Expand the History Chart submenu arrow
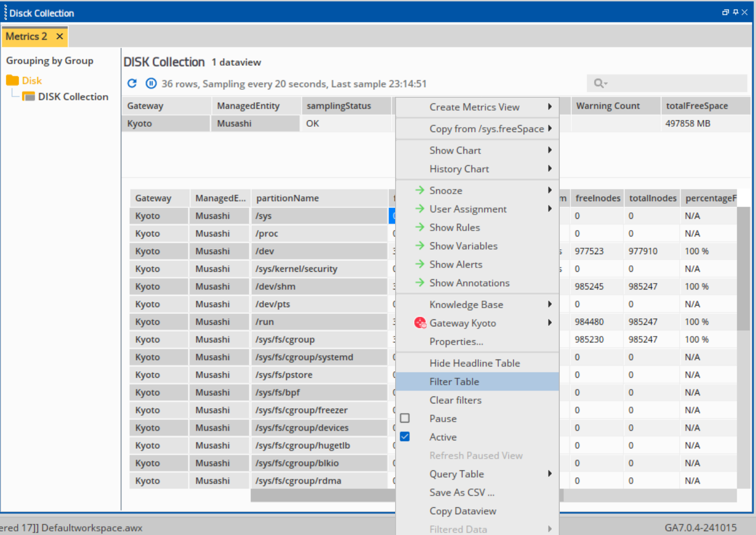 click(549, 169)
